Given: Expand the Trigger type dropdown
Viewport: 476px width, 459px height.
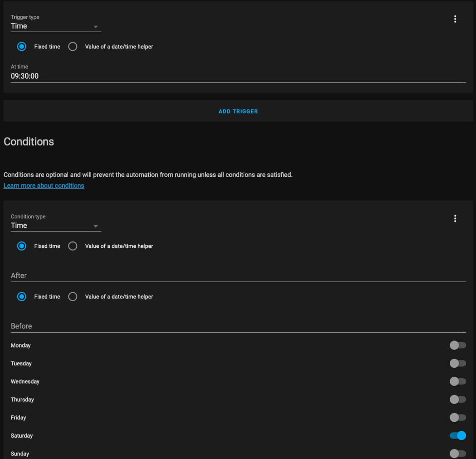Looking at the screenshot, I should coord(56,26).
